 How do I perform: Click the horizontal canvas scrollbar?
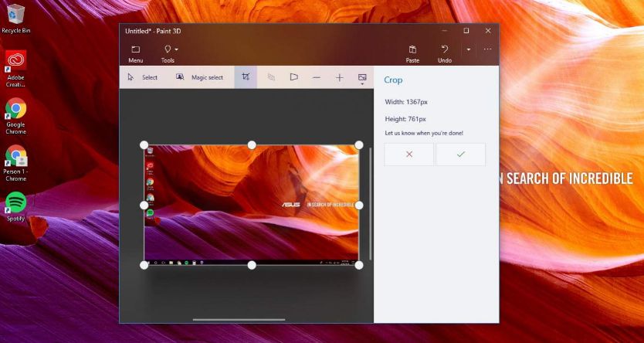click(x=239, y=319)
